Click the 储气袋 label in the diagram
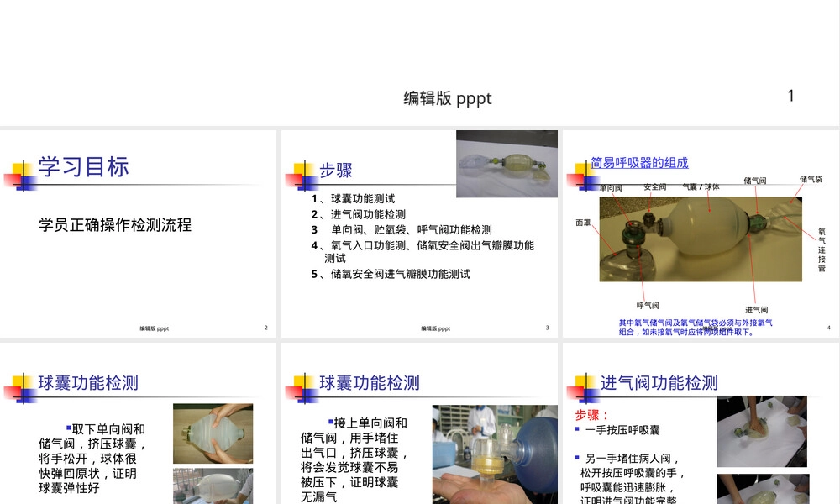The image size is (840, 504). click(x=811, y=179)
